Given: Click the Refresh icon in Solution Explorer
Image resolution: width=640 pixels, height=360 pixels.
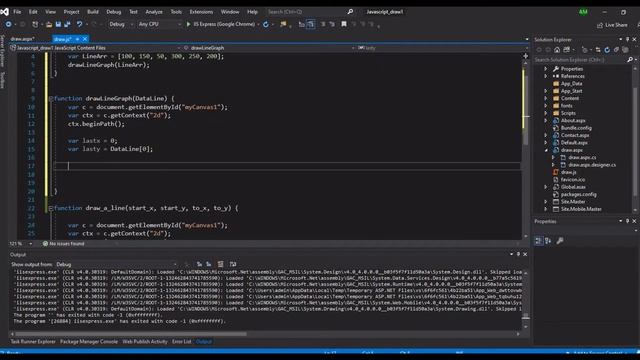Looking at the screenshot, I should (x=607, y=50).
